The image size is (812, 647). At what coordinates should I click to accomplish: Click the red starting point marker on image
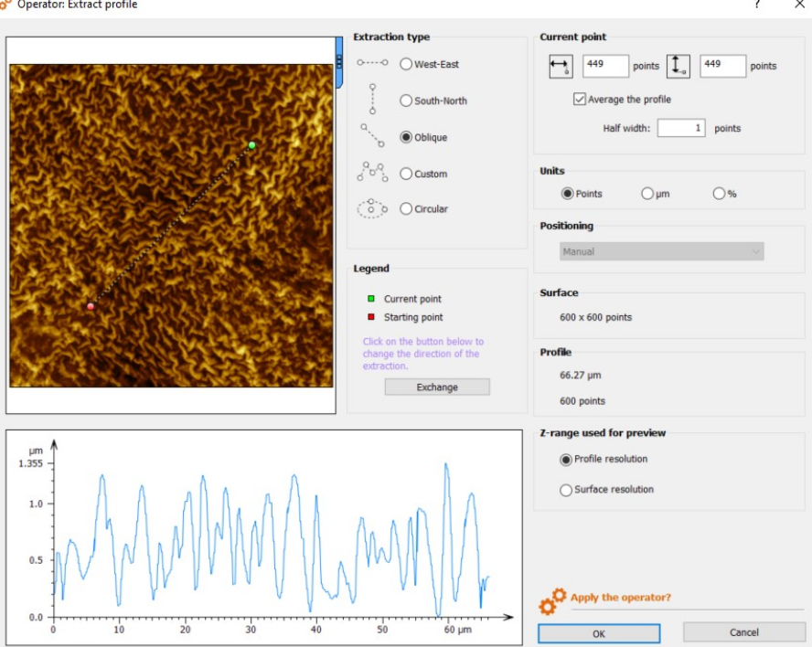[91, 306]
